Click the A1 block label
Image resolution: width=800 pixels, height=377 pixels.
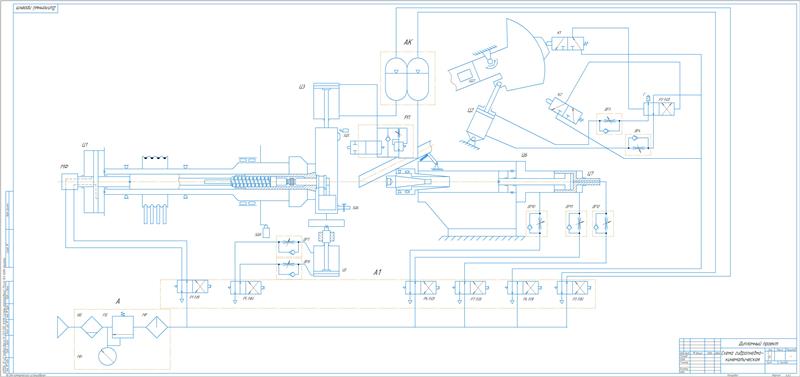pyautogui.click(x=378, y=272)
